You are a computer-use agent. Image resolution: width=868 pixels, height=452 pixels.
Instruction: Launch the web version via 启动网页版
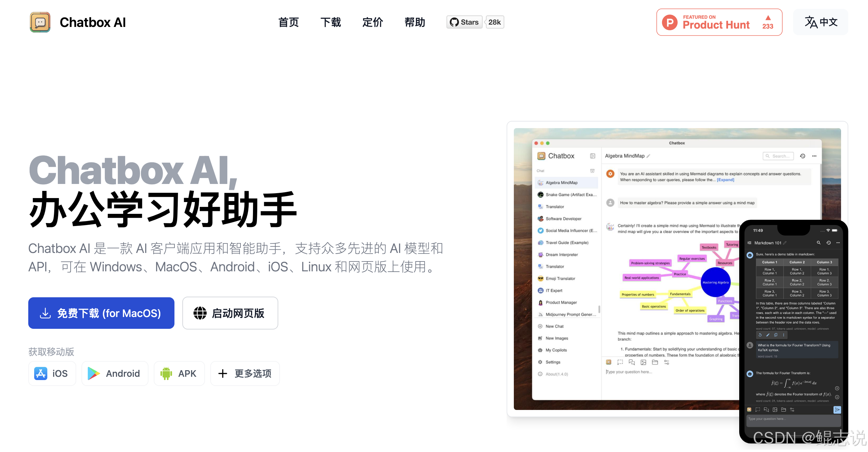pyautogui.click(x=230, y=313)
